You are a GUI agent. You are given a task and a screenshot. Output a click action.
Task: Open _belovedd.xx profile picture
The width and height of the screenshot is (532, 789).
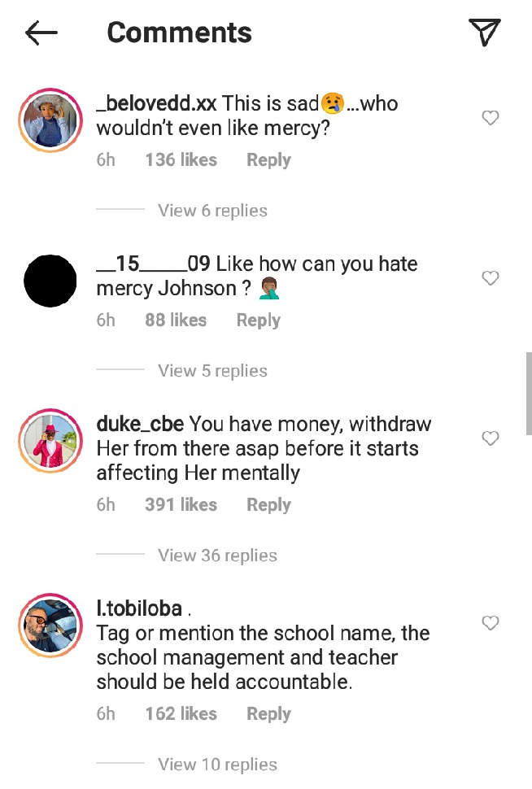click(x=50, y=120)
